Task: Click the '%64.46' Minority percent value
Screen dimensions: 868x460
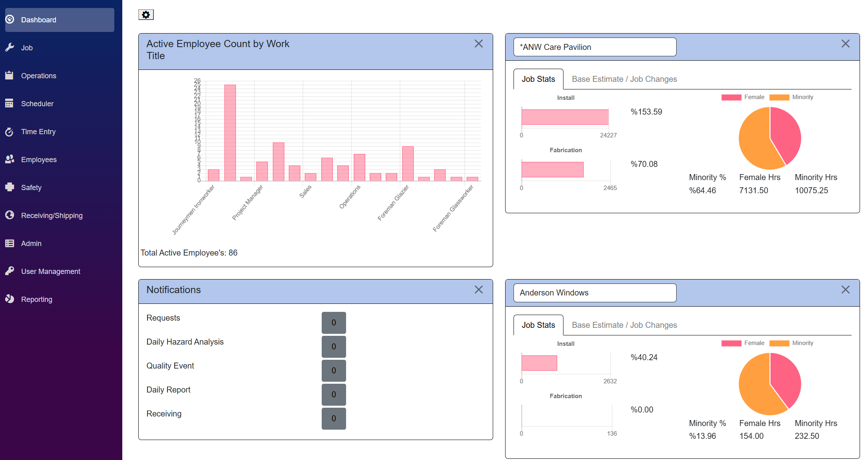Action: pos(702,190)
